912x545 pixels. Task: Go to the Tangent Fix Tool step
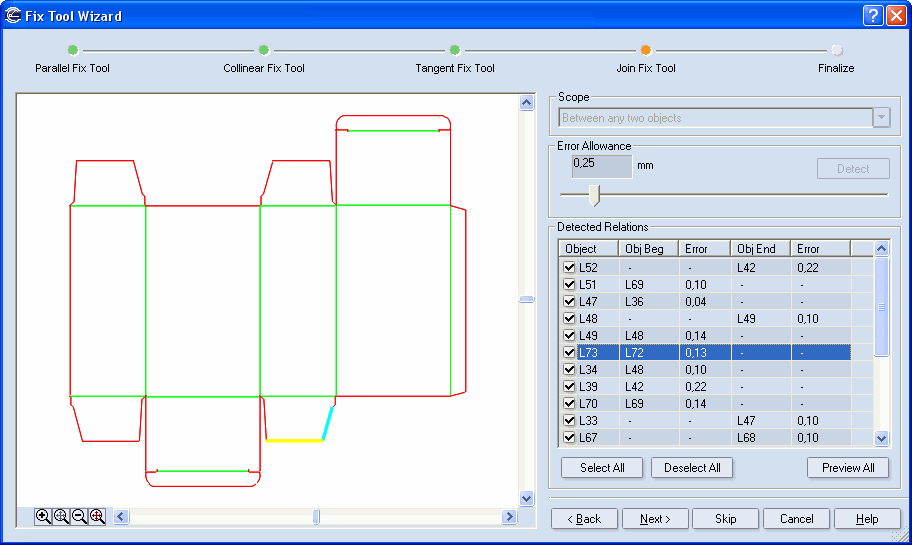click(x=455, y=49)
